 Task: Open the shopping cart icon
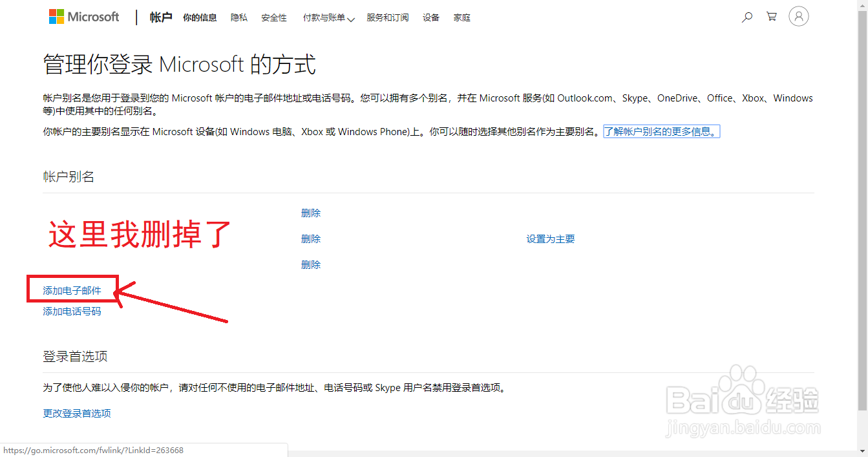coord(772,17)
